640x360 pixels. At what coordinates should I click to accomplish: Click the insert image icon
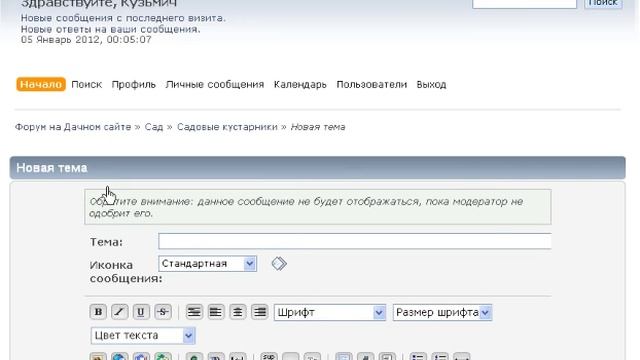click(98, 357)
